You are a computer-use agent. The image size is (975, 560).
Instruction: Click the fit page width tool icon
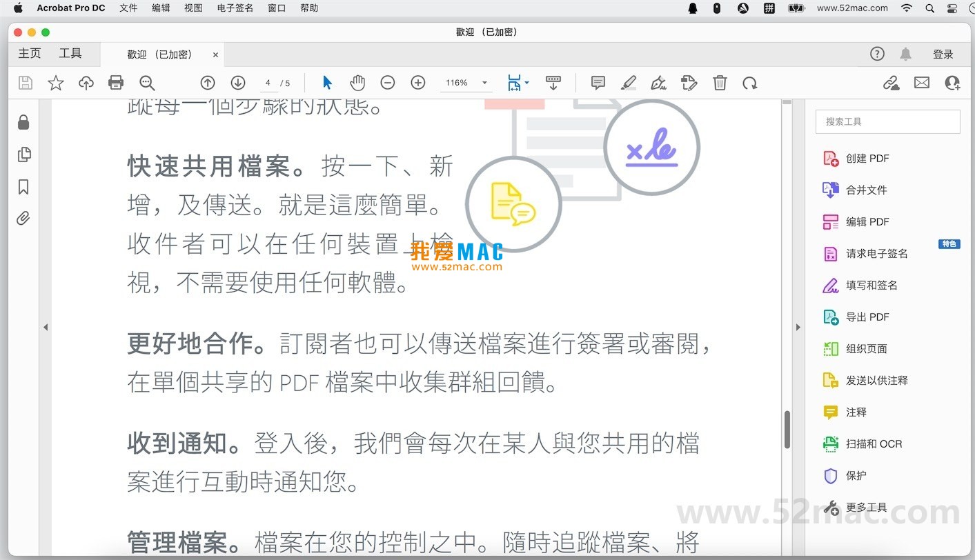click(515, 83)
